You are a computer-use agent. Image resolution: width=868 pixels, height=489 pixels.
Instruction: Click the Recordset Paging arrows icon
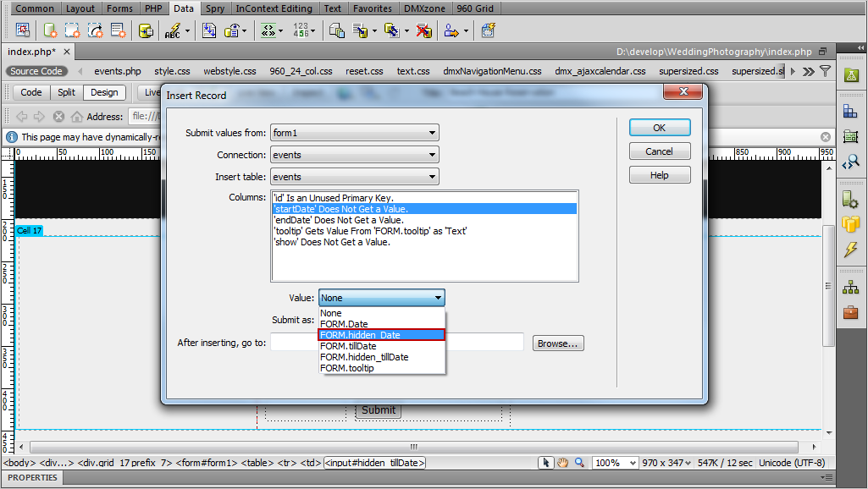268,30
